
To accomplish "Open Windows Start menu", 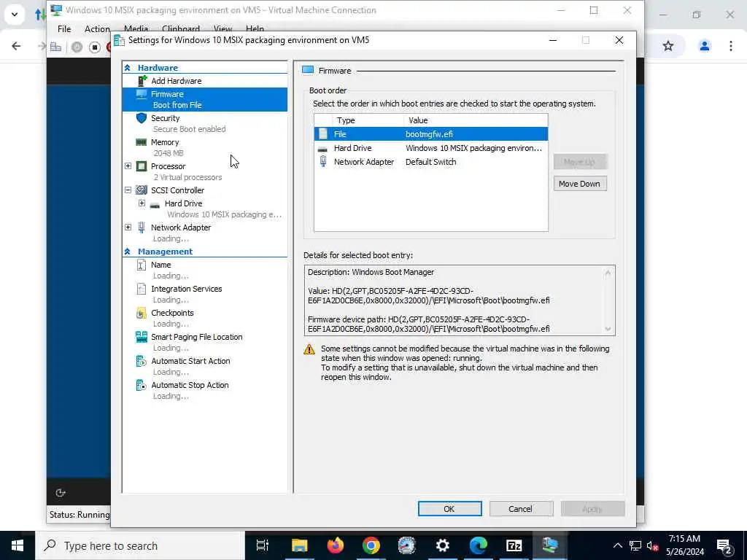I will click(x=18, y=545).
